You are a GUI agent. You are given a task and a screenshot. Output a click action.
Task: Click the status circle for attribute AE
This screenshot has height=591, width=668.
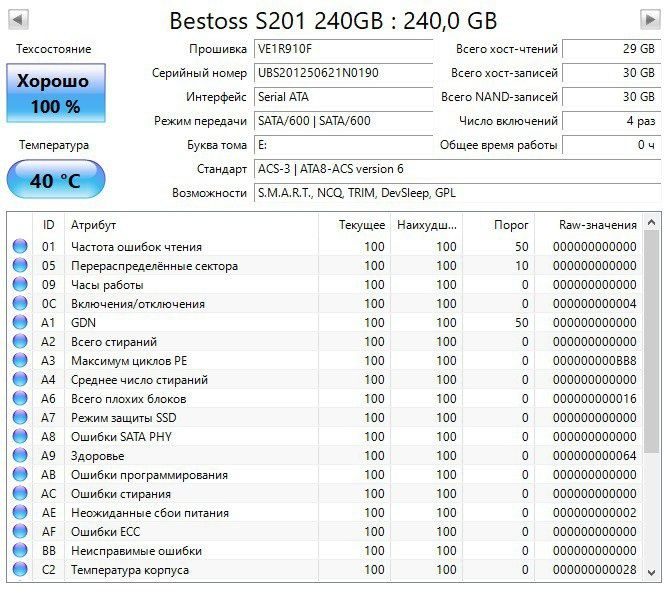point(20,512)
